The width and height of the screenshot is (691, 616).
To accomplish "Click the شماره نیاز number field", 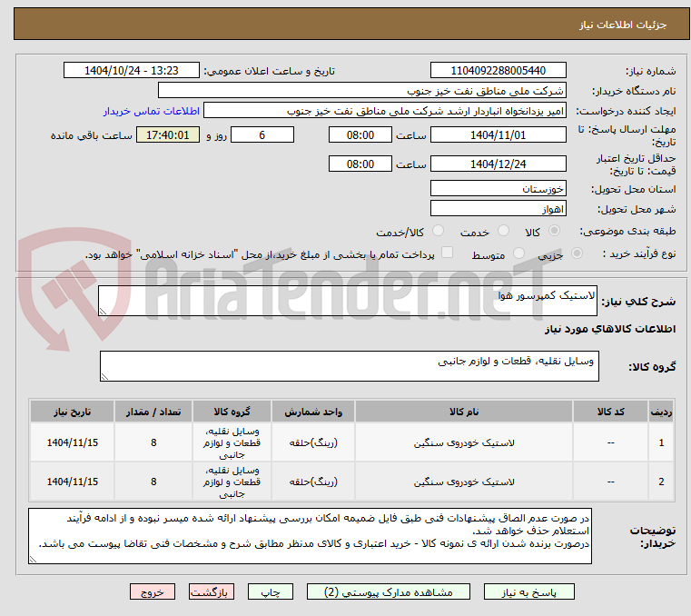I will coord(498,70).
